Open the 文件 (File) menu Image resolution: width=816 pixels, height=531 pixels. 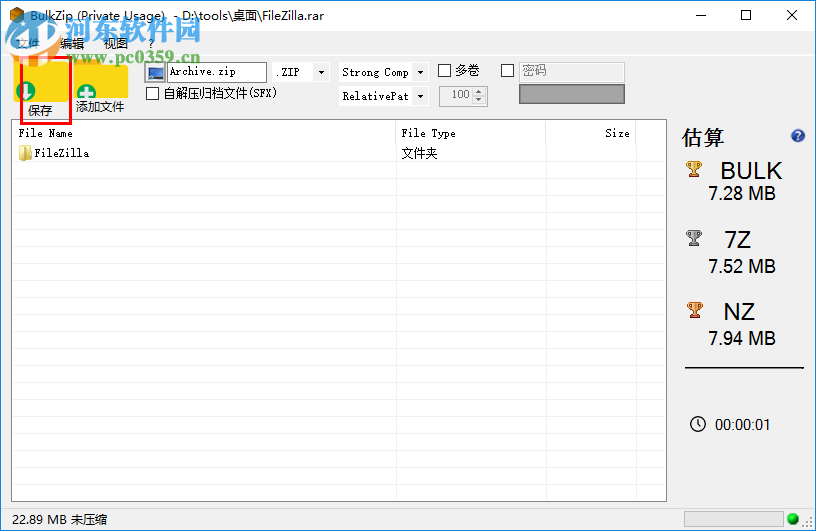[x=28, y=43]
